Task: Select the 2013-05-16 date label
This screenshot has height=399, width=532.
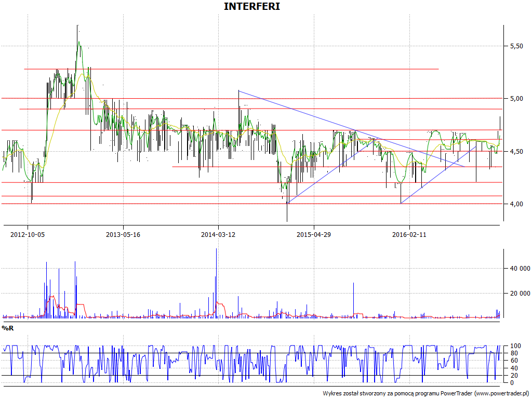Action: [123, 234]
